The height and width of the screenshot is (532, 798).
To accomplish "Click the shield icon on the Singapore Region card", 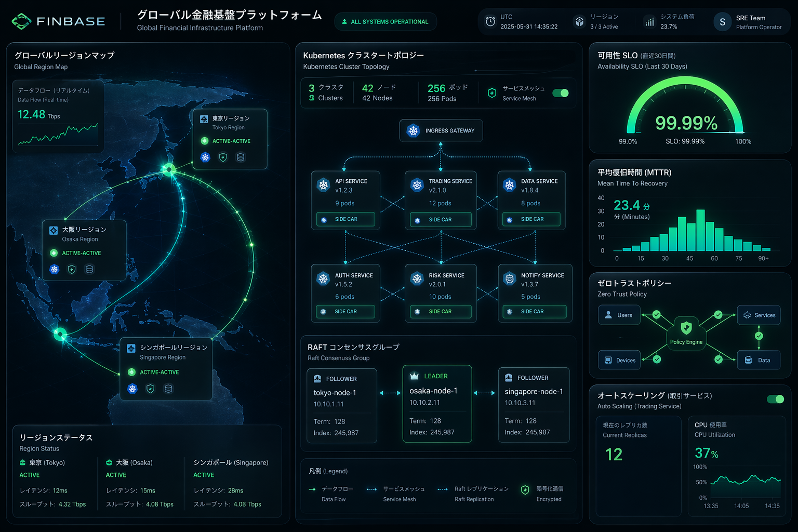I will coord(150,389).
